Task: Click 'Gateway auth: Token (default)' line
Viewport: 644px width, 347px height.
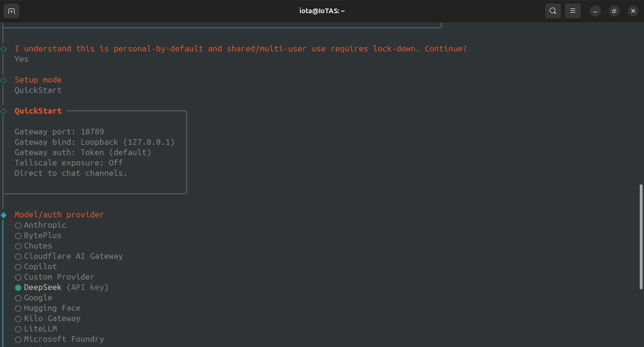Action: point(83,152)
